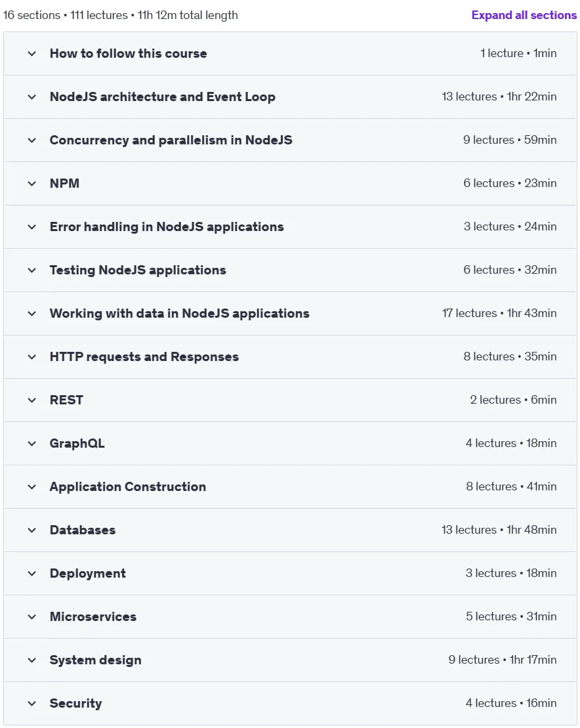Screen dimensions: 580x728
Task: Open the Deployment section heading
Action: (x=88, y=573)
